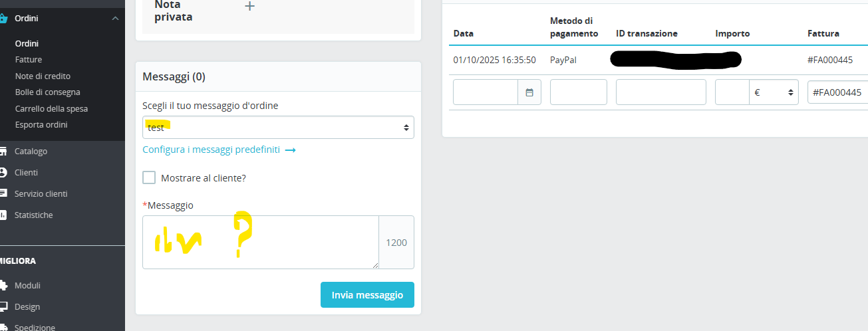Viewport: 868px width, 331px height.
Task: Open the euro currency dropdown
Action: coord(774,92)
